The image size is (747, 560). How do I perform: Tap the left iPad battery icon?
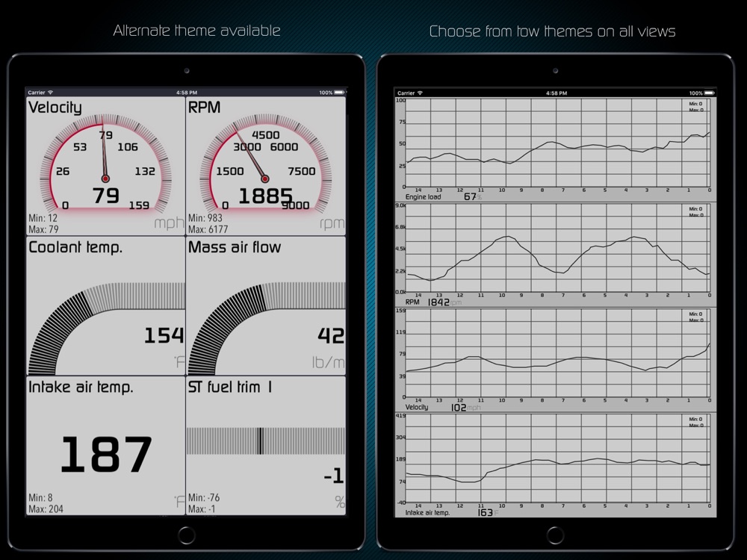point(339,93)
